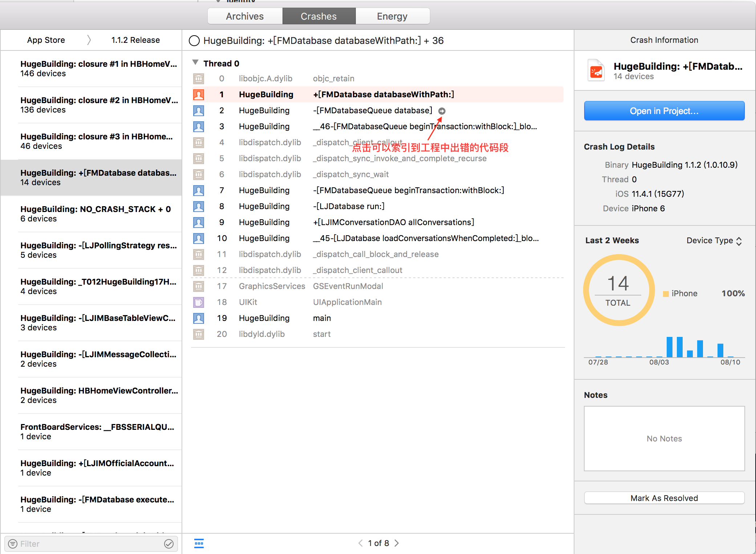This screenshot has height=554, width=756.
Task: Open the Device Type popup
Action: click(714, 241)
